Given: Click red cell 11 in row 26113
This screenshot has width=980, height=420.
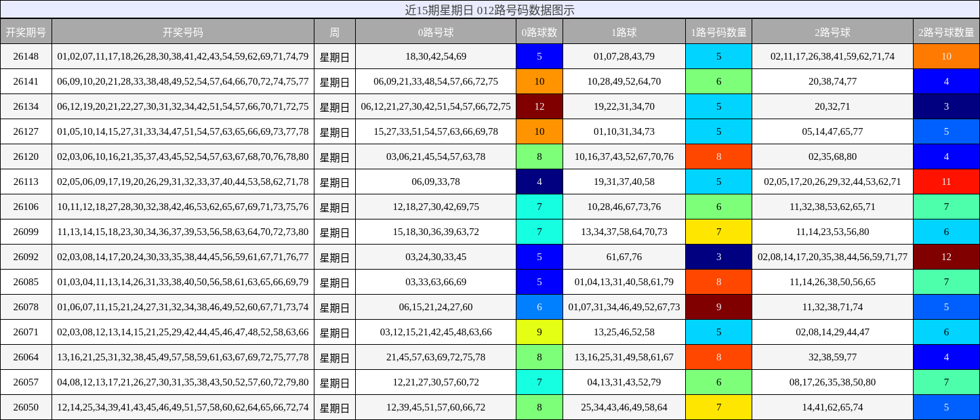Looking at the screenshot, I should coord(946,182).
